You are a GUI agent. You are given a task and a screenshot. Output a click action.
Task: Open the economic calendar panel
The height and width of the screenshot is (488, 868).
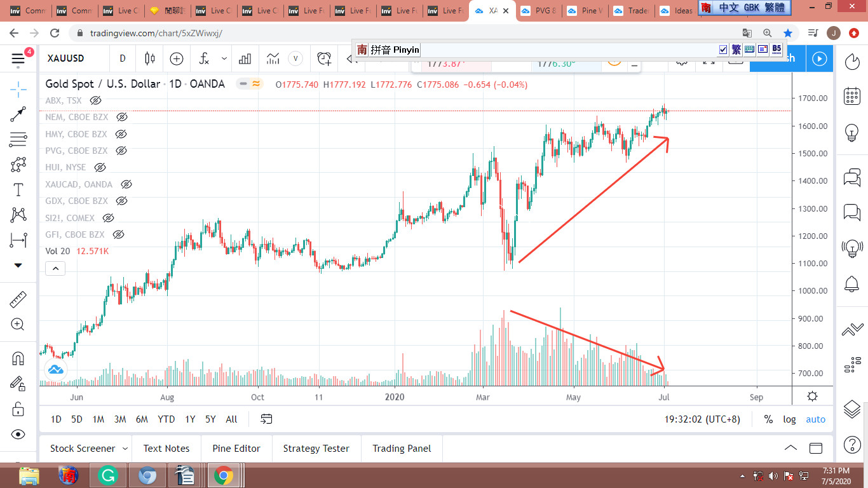[x=851, y=96]
